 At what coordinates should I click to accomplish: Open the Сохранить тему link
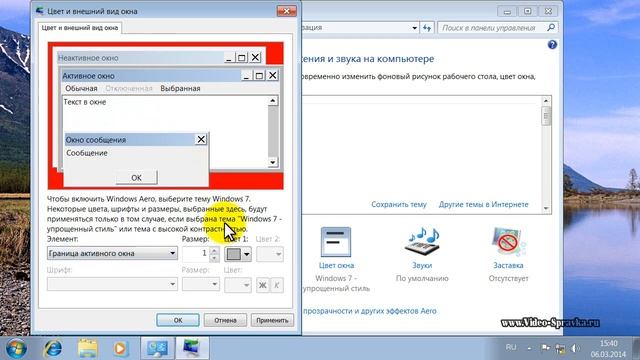pos(399,204)
